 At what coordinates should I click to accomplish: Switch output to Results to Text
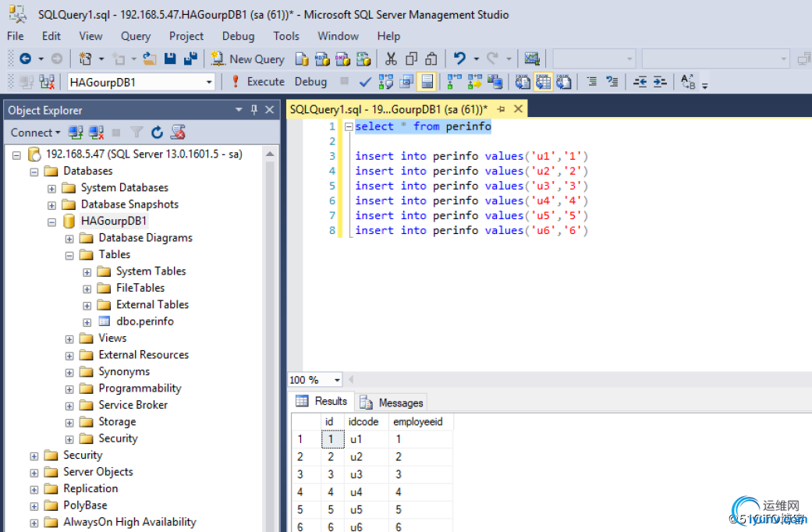[x=523, y=82]
